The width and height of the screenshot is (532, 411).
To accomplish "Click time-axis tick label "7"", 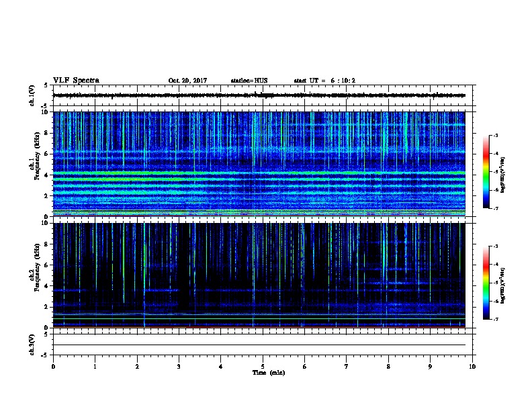I will point(347,367).
